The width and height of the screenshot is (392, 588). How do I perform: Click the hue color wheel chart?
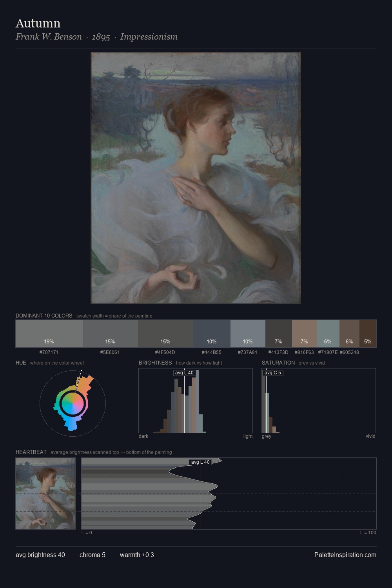pyautogui.click(x=73, y=403)
